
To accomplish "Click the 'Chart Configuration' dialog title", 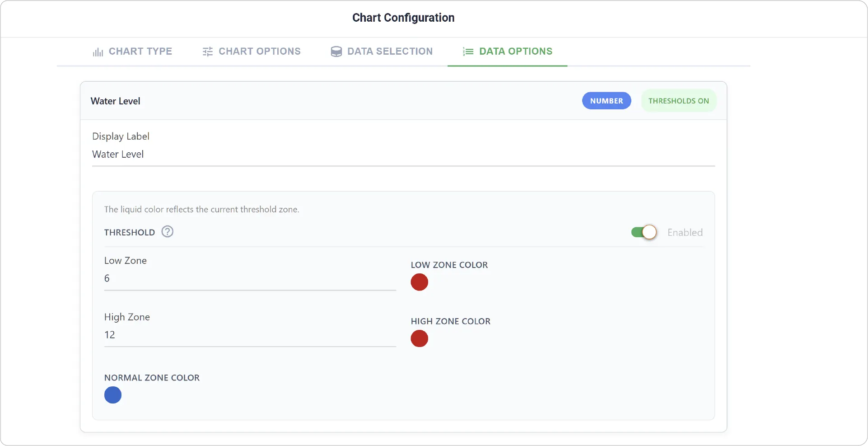I will click(x=403, y=18).
